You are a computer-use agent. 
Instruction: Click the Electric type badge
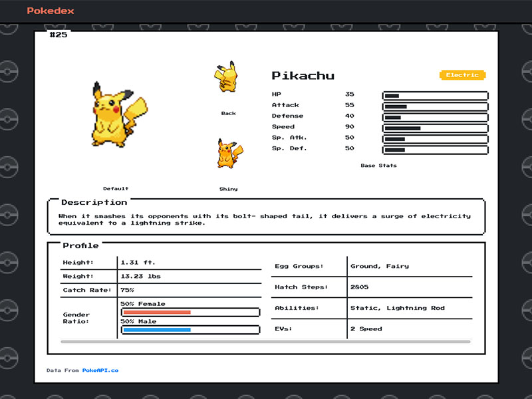pos(462,75)
